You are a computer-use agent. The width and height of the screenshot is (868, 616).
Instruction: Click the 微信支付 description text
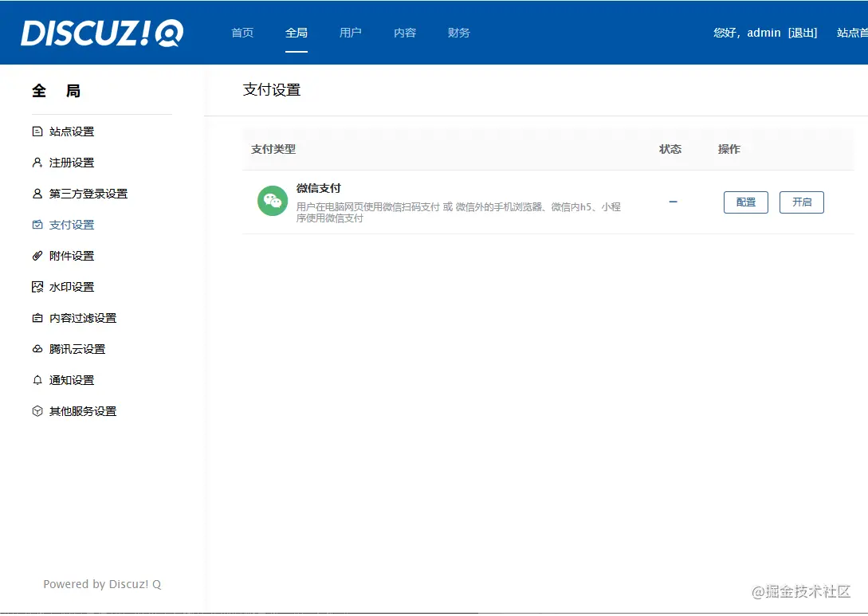click(x=458, y=212)
